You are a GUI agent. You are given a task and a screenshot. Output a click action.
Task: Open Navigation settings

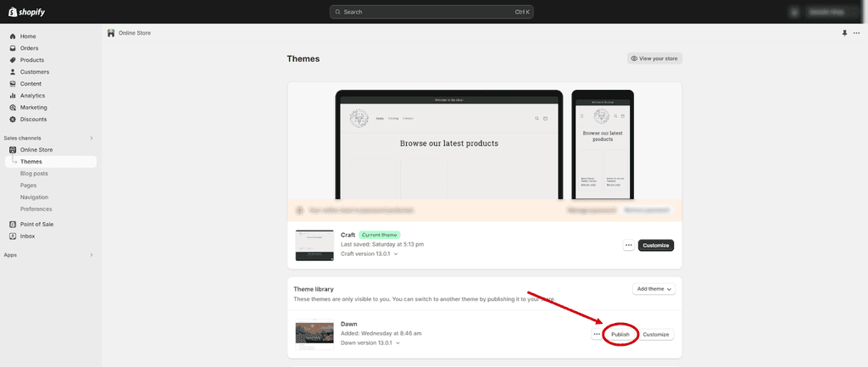34,197
